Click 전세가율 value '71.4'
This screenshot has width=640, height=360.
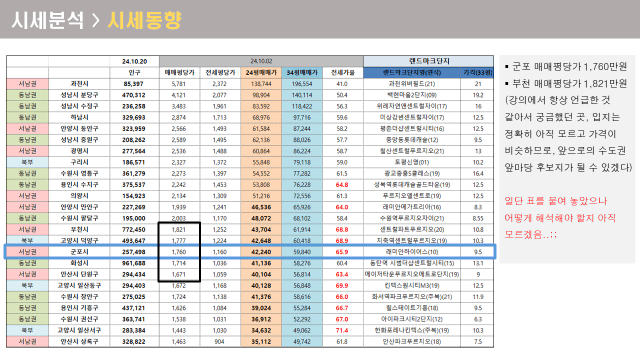[342, 330]
